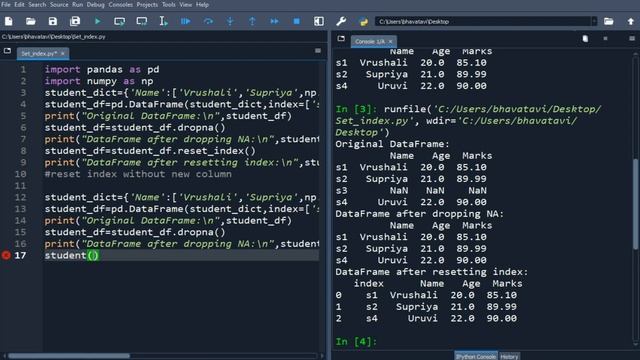Open the Projects menu
This screenshot has width=640, height=360.
(147, 4)
